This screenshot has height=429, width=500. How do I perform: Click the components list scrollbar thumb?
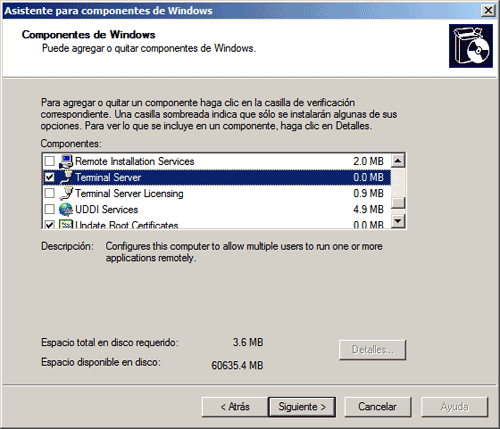[398, 203]
